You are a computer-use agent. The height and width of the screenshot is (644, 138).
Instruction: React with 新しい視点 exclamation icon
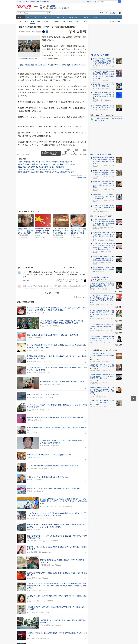point(83,152)
